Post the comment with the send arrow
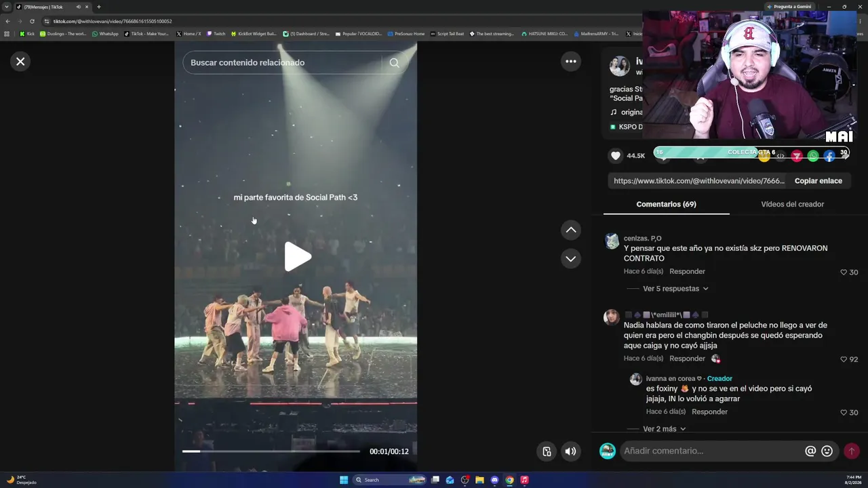Image resolution: width=868 pixels, height=488 pixels. [852, 451]
